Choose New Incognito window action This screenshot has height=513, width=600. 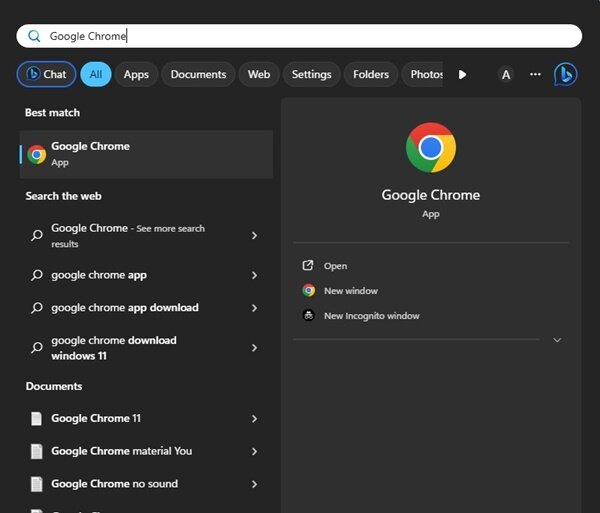pyautogui.click(x=372, y=316)
